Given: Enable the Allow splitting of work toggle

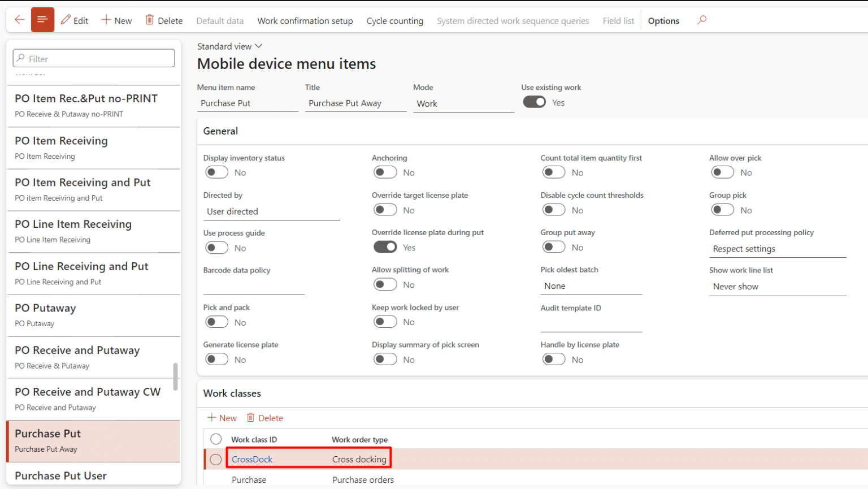Looking at the screenshot, I should pyautogui.click(x=385, y=284).
